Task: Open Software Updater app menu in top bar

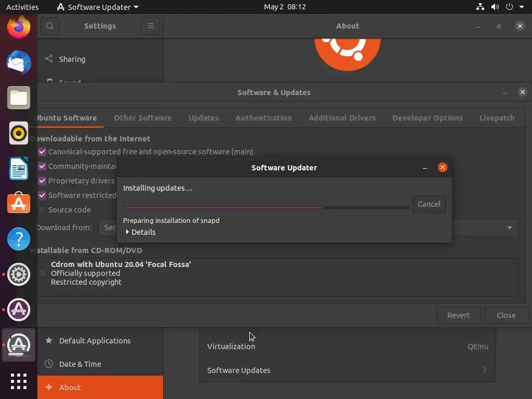Action: [98, 7]
